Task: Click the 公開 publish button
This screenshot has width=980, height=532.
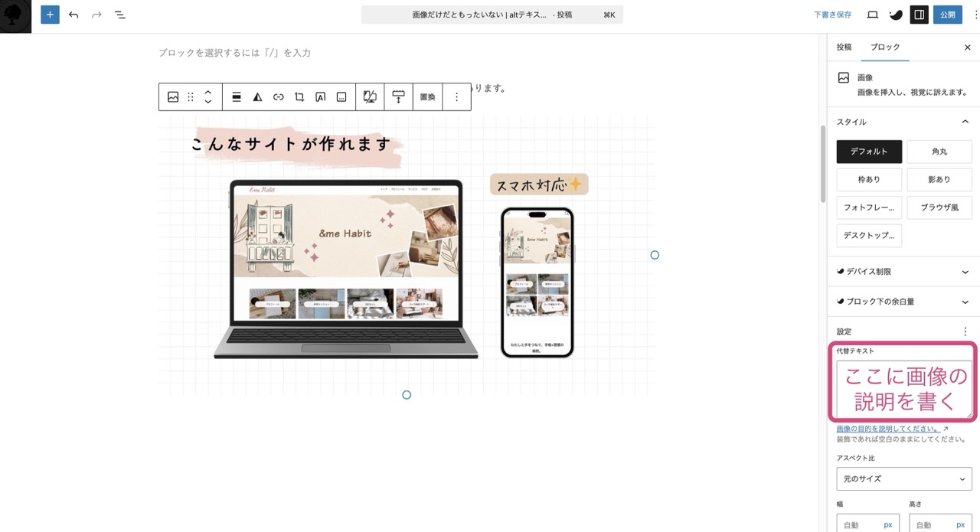Action: pyautogui.click(x=947, y=15)
